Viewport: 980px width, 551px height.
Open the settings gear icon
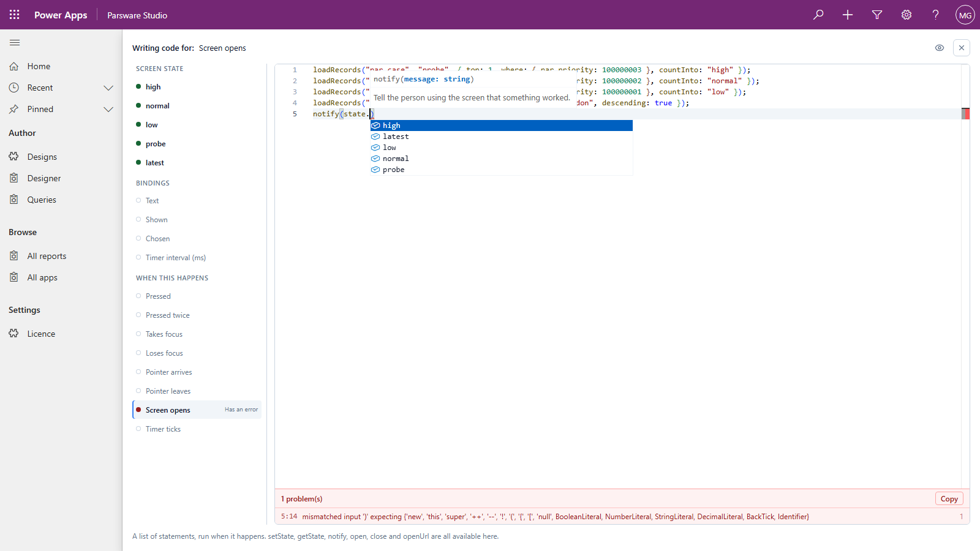(907, 15)
